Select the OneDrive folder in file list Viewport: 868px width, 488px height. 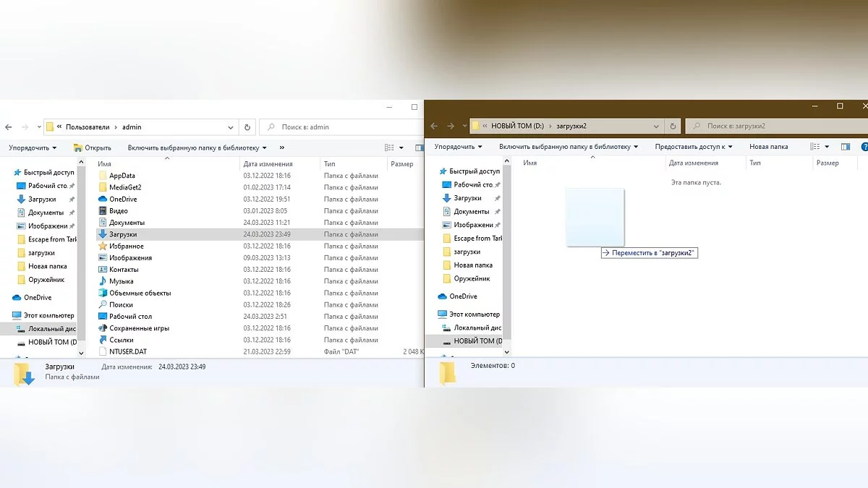pyautogui.click(x=122, y=200)
